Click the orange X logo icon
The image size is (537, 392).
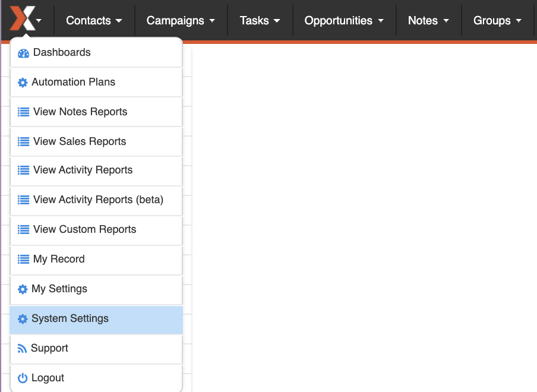tap(22, 18)
